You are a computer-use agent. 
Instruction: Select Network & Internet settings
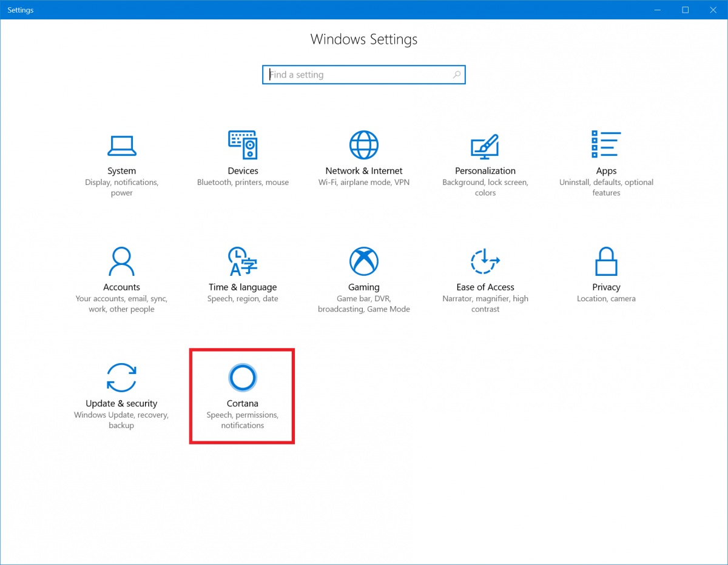tap(363, 158)
